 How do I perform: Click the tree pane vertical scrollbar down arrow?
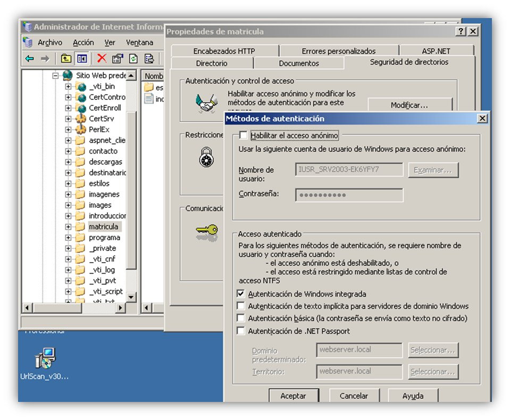[131, 297]
